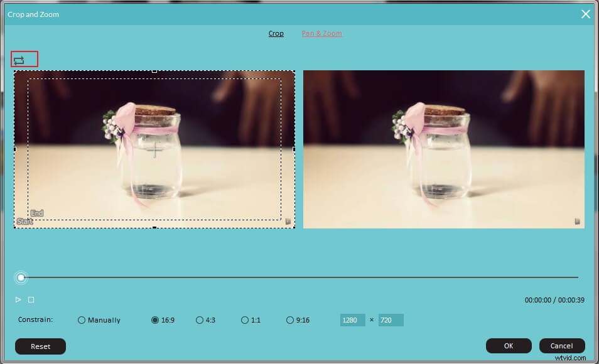Open the Crop tab
This screenshot has height=364, width=599.
(x=276, y=33)
